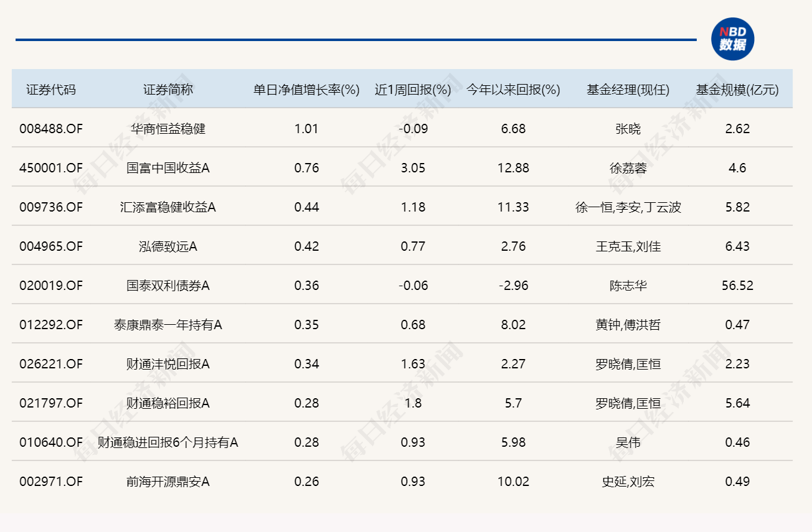Click daily growth value 0.44

(306, 207)
